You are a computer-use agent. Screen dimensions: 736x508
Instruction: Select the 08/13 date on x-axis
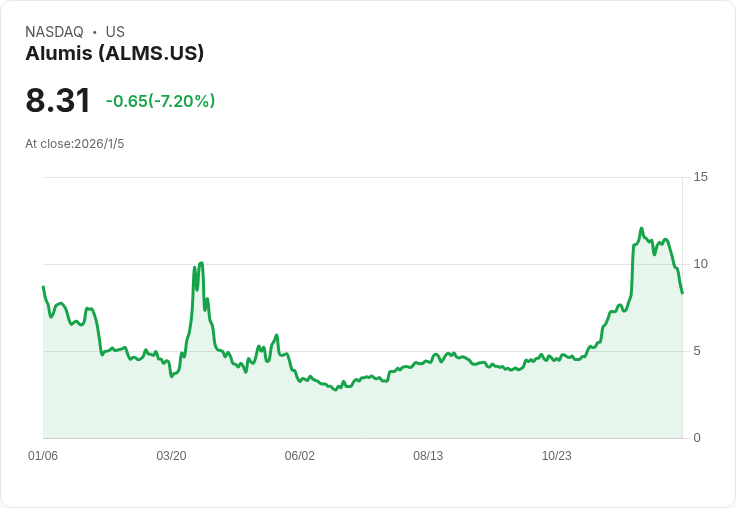(428, 456)
